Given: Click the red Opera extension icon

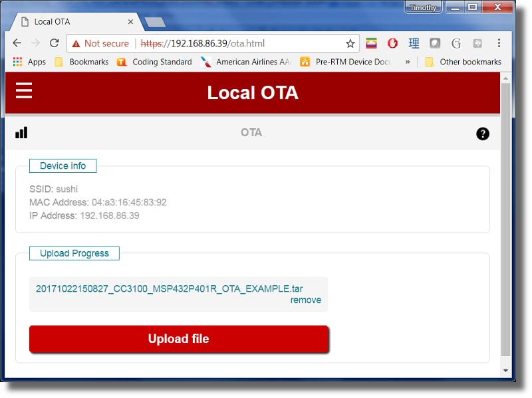Looking at the screenshot, I should [392, 43].
